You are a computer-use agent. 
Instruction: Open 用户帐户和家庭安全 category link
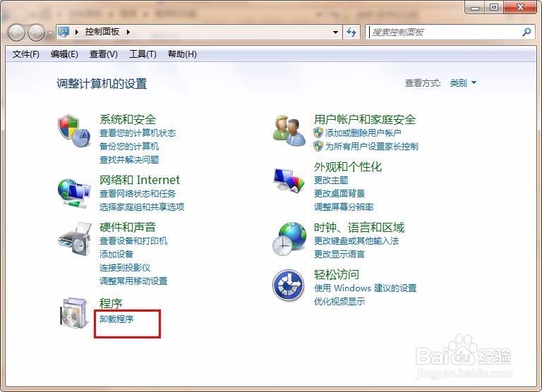coord(365,119)
